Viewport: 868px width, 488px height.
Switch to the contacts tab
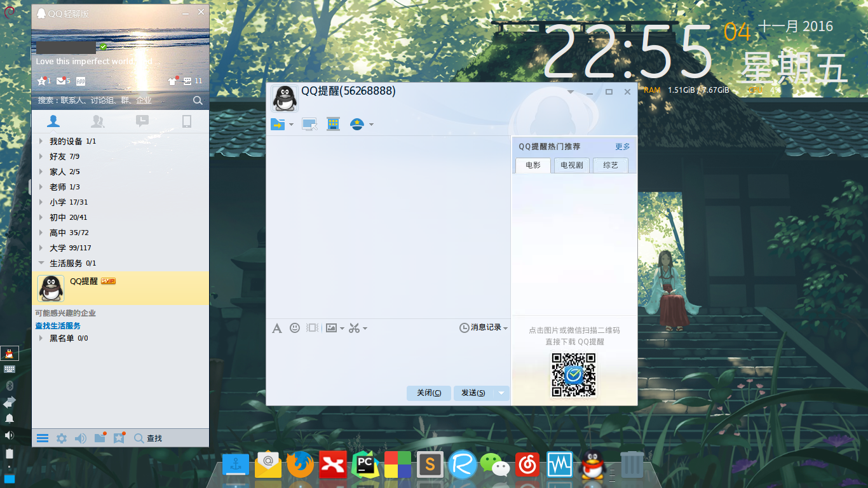click(x=54, y=121)
